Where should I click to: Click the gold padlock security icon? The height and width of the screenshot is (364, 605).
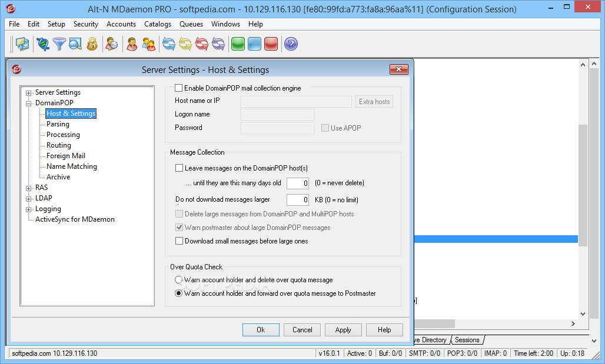click(x=92, y=44)
